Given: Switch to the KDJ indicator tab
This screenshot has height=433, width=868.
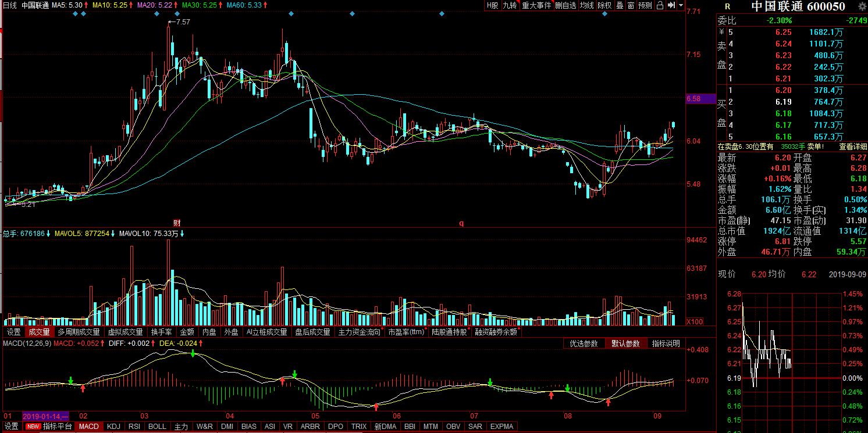Looking at the screenshot, I should click(114, 427).
